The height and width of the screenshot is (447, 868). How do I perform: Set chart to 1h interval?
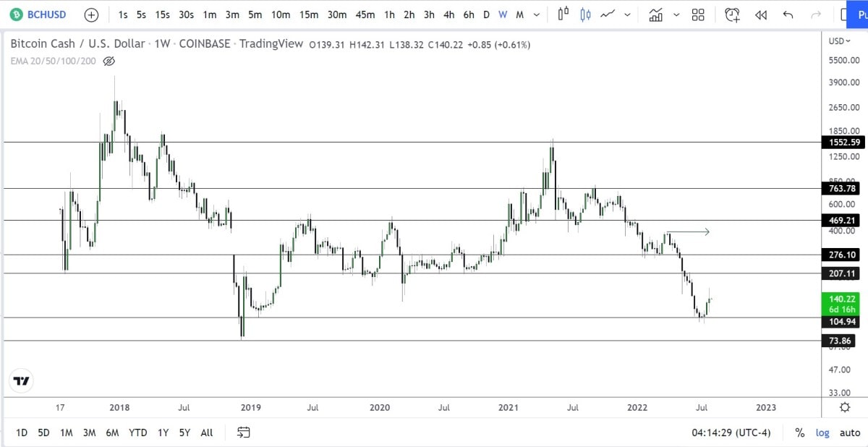coord(389,14)
